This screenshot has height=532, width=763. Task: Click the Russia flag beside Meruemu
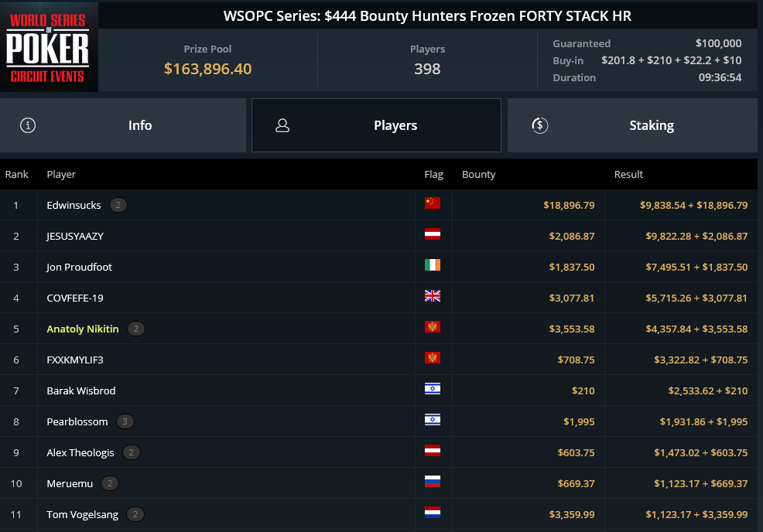[432, 482]
